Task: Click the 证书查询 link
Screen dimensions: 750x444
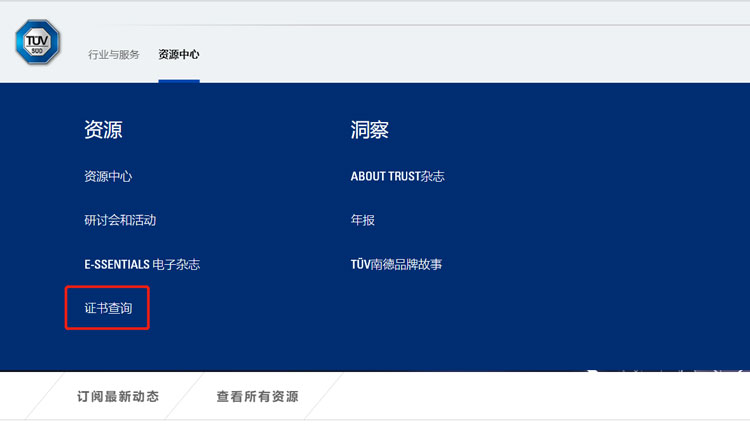Action: (x=108, y=308)
